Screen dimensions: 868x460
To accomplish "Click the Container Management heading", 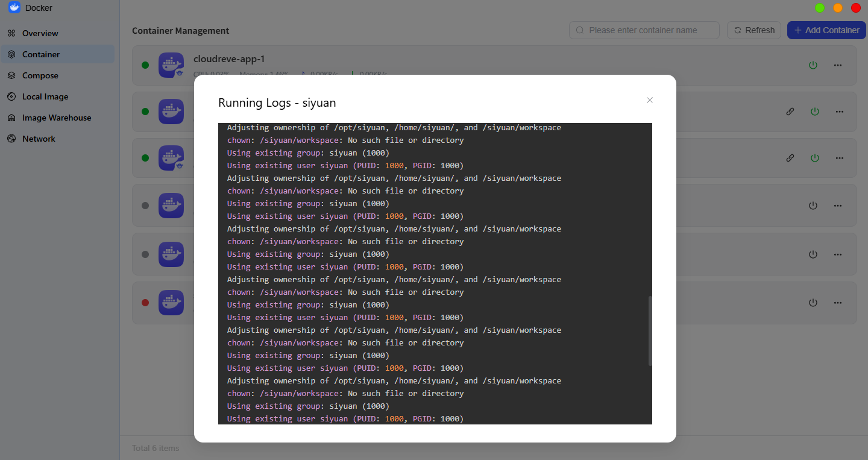I will (x=181, y=31).
